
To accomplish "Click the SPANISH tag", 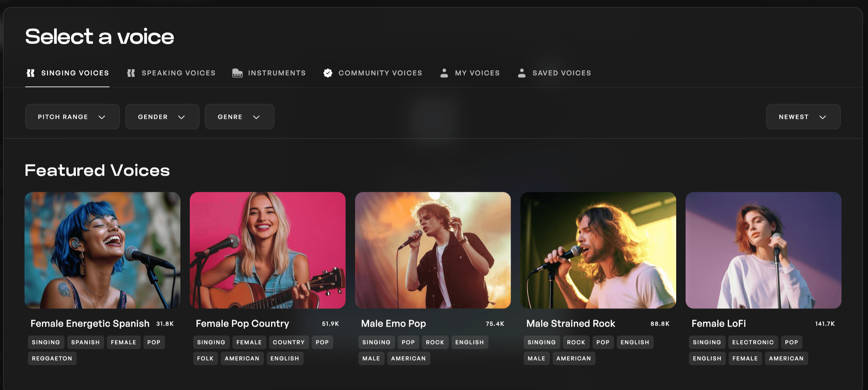I will tap(86, 342).
